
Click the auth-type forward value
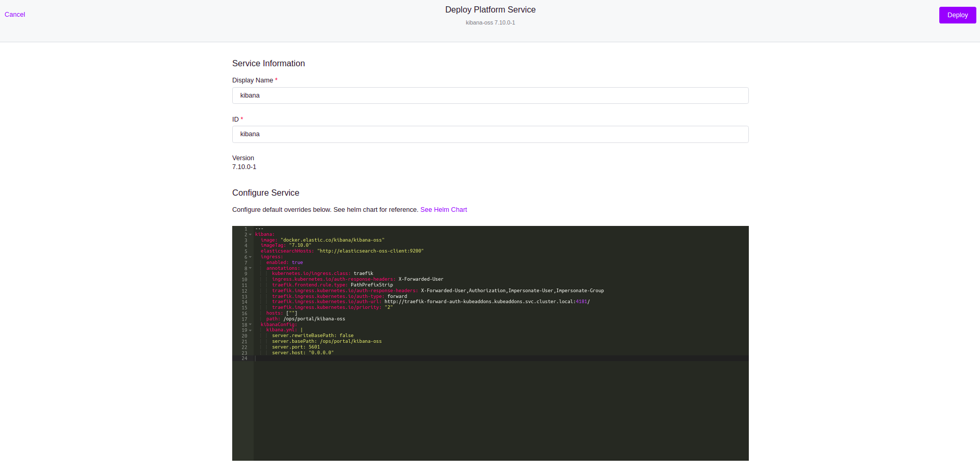point(397,296)
